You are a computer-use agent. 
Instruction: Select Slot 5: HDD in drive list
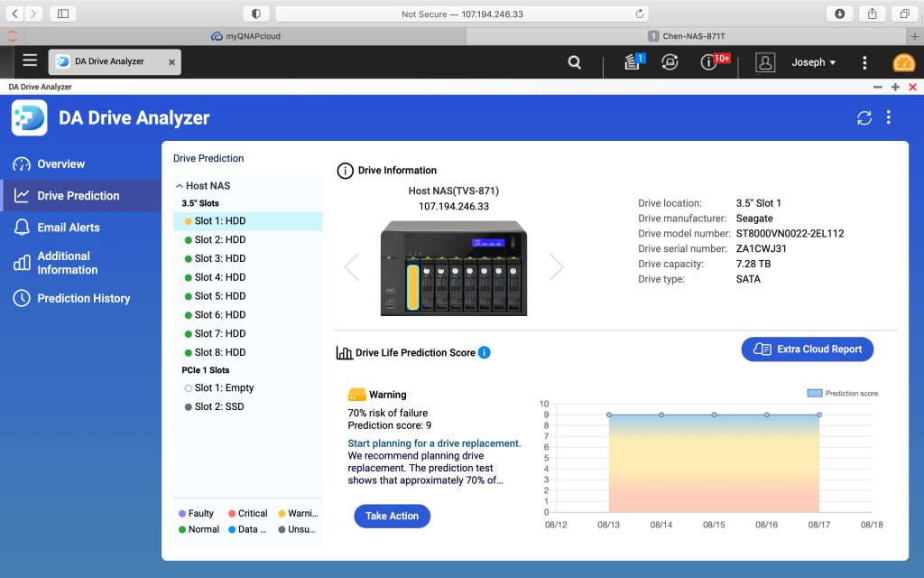pos(248,296)
